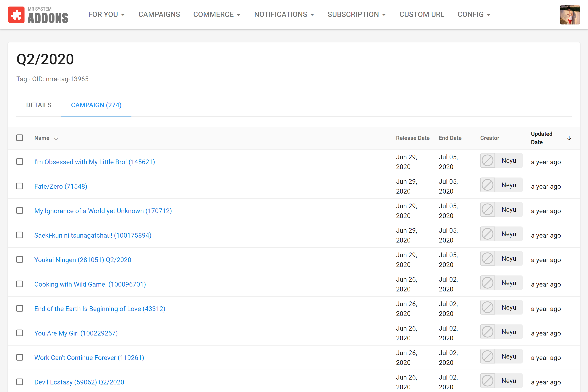This screenshot has height=392, width=588.
Task: Switch to the DETAILS tab
Action: pos(39,105)
